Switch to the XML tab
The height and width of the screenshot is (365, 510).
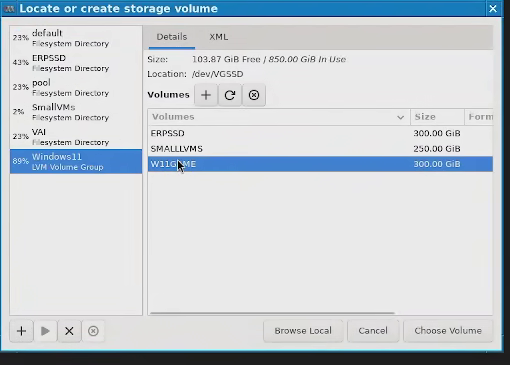(x=219, y=37)
